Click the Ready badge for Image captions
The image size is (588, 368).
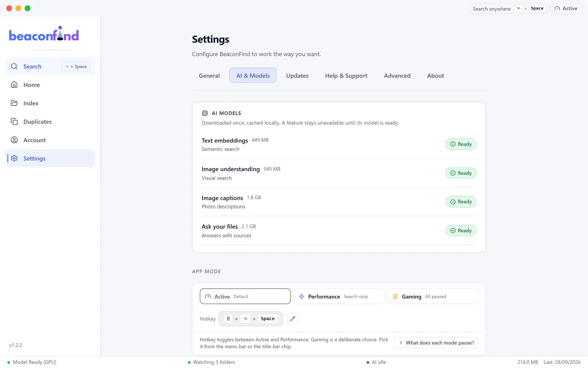click(461, 201)
